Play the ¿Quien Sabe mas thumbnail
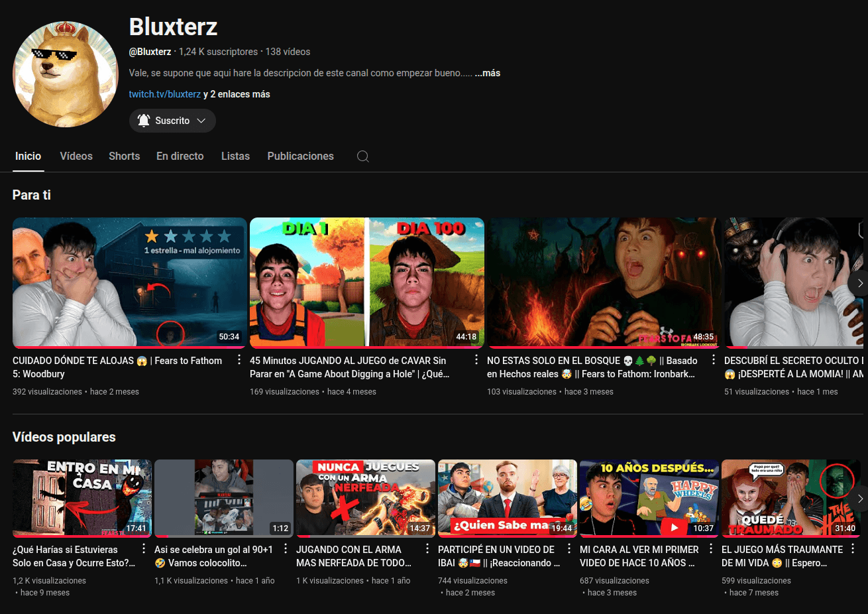The image size is (868, 614). 508,499
